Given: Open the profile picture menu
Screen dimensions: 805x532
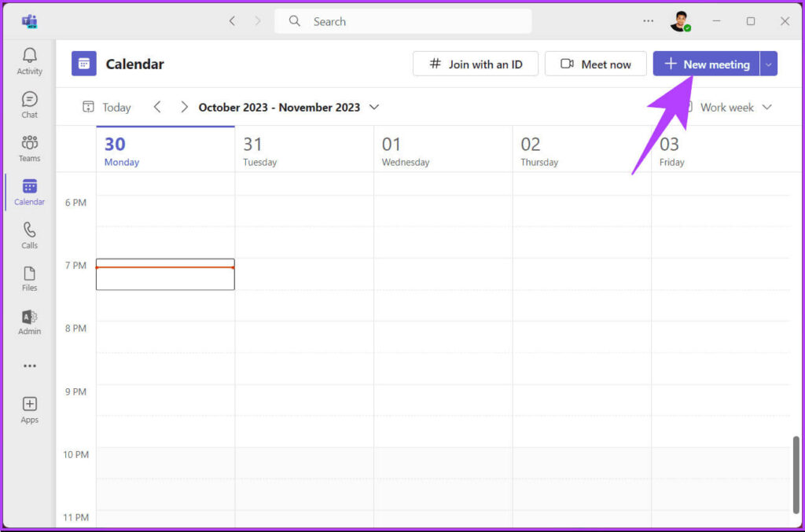Looking at the screenshot, I should tap(681, 21).
